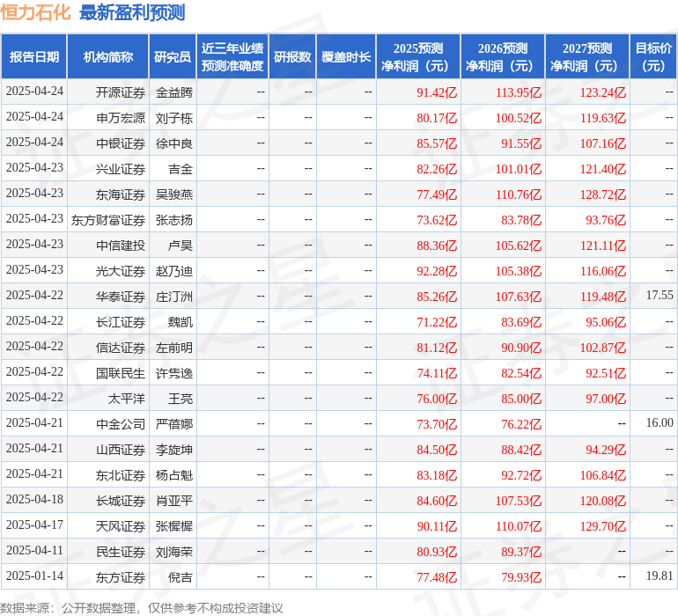Click the 机构简称 column header
This screenshot has height=616, width=678.
point(108,57)
